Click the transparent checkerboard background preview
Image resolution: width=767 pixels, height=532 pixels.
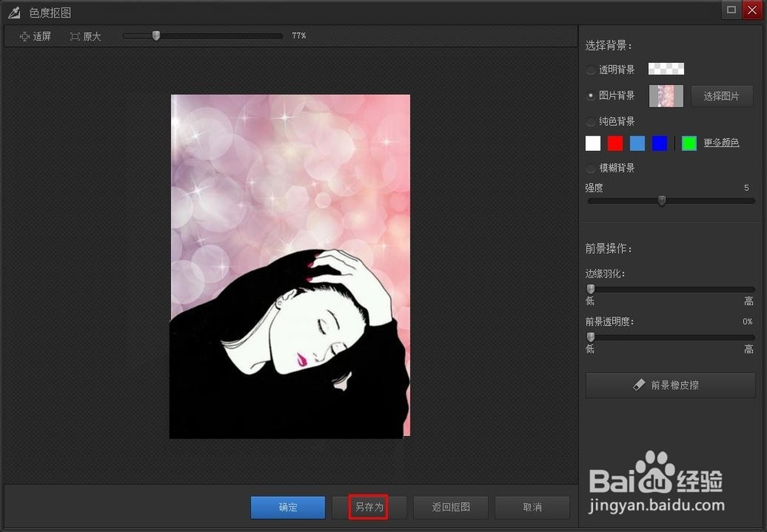(x=666, y=69)
